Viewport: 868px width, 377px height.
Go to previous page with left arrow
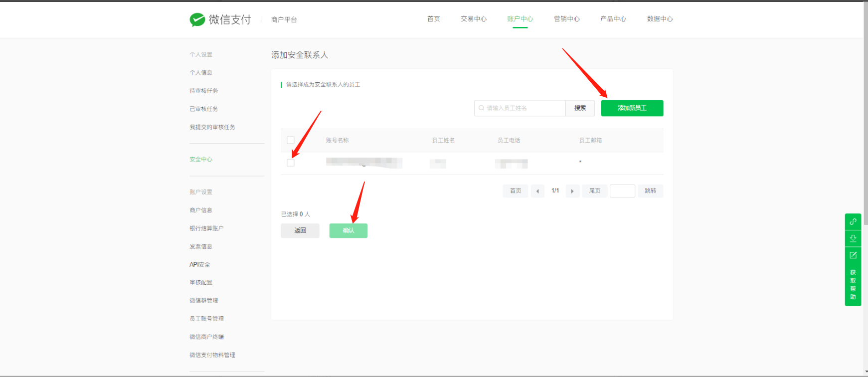537,191
